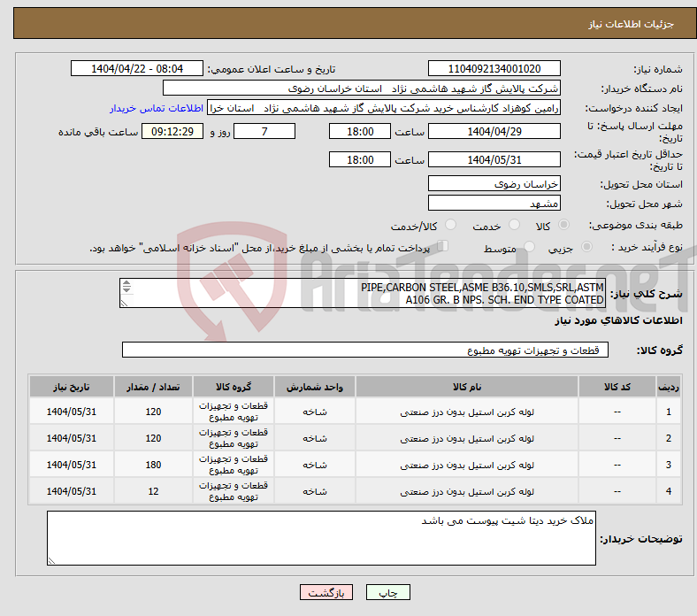Viewport: 697px width, 616px height.
Task: Click quantity 12 in row 4
Action: pos(153,491)
